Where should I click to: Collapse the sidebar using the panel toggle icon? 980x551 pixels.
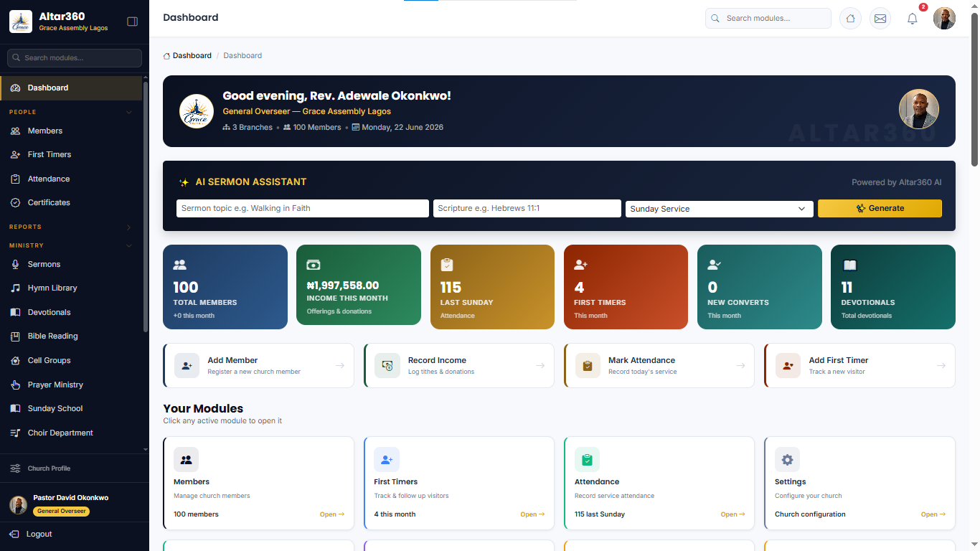click(x=132, y=22)
